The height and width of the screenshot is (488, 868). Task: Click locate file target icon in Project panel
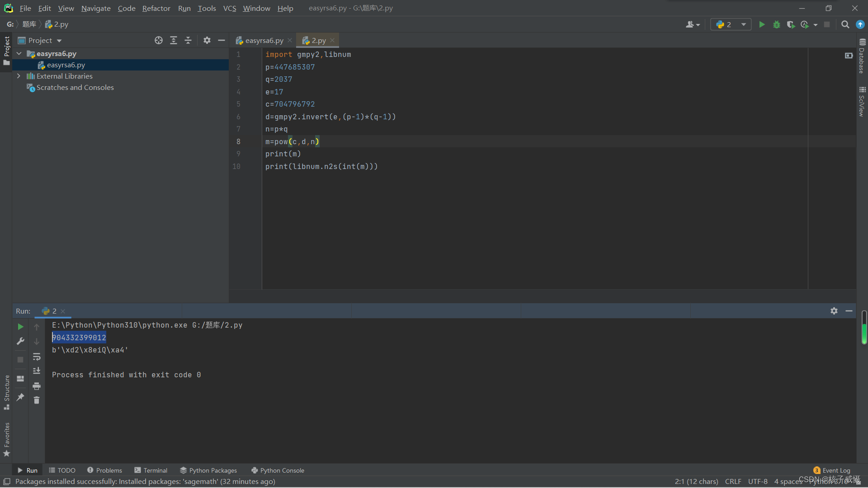tap(158, 40)
